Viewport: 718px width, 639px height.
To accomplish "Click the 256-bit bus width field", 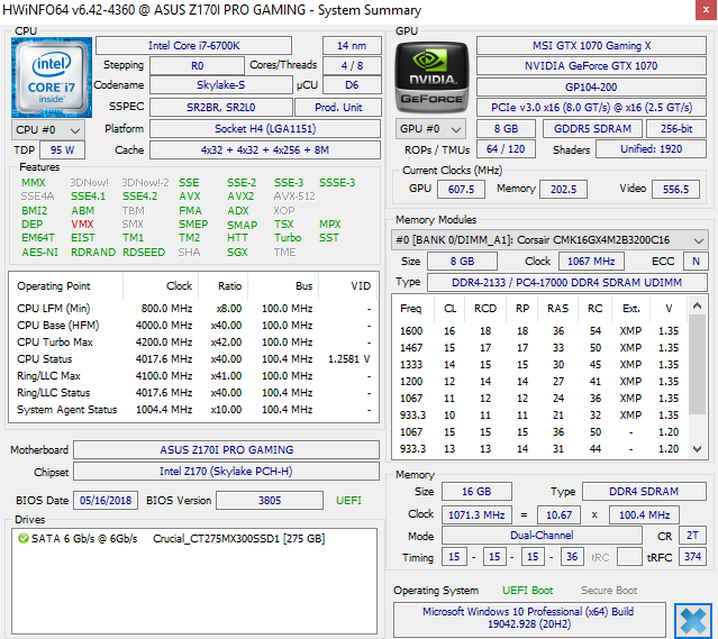I will [x=676, y=129].
